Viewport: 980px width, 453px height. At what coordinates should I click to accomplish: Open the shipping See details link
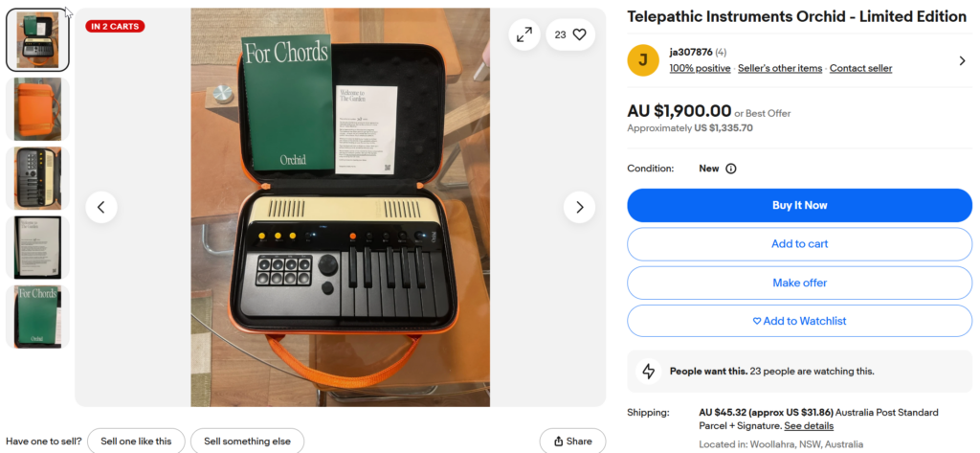[x=809, y=425]
